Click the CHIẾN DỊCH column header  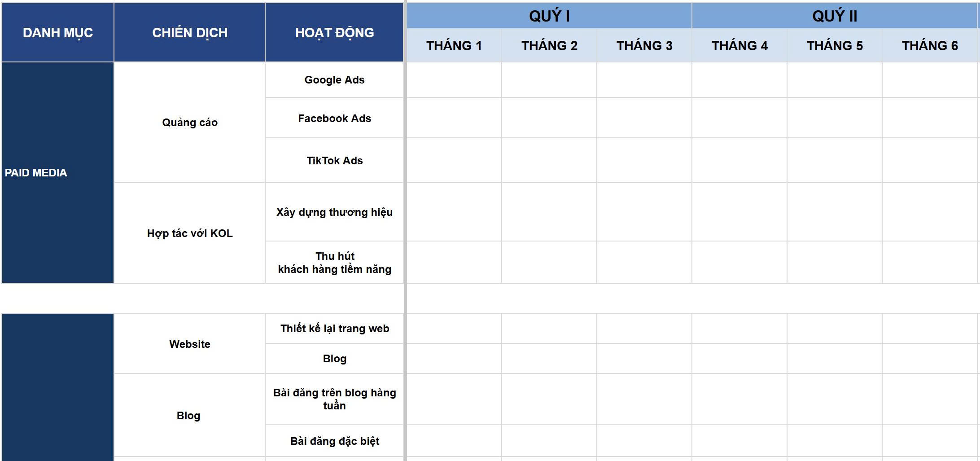[x=189, y=32]
